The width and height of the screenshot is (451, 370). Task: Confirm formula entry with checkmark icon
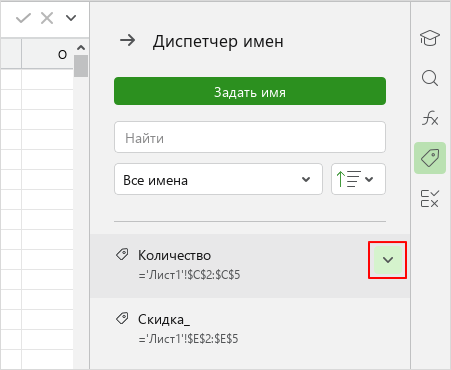pyautogui.click(x=23, y=18)
